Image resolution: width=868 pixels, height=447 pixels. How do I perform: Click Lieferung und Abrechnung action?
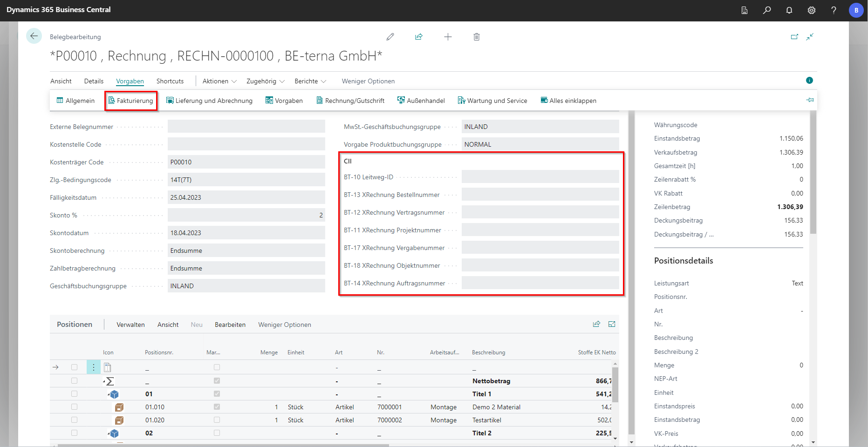point(209,101)
